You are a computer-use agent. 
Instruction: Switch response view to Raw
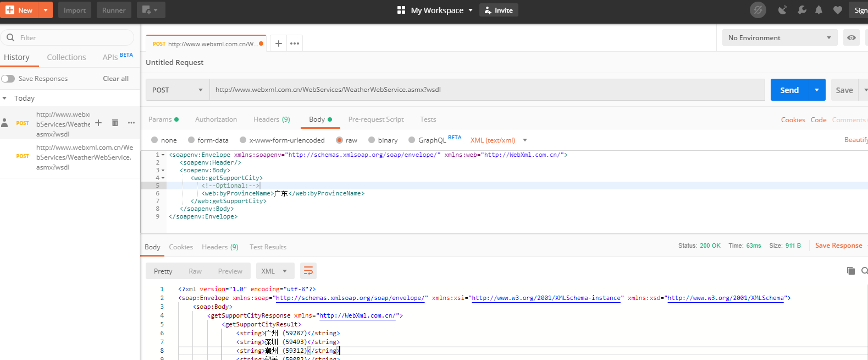click(x=195, y=271)
